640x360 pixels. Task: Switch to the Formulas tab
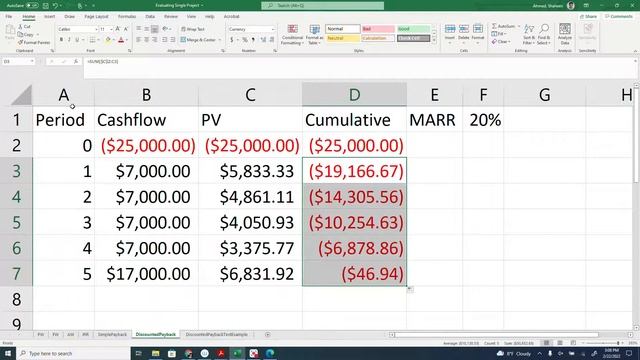point(127,16)
